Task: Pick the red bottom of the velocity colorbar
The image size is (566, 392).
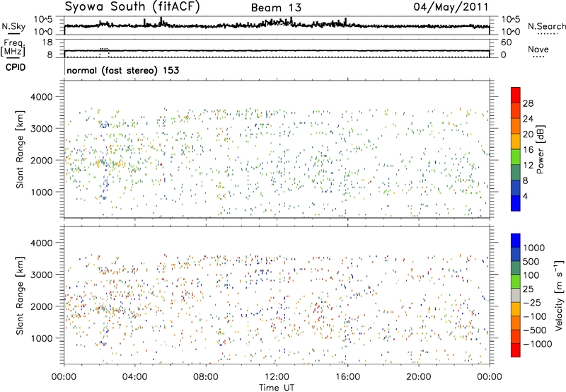Action: click(x=516, y=350)
